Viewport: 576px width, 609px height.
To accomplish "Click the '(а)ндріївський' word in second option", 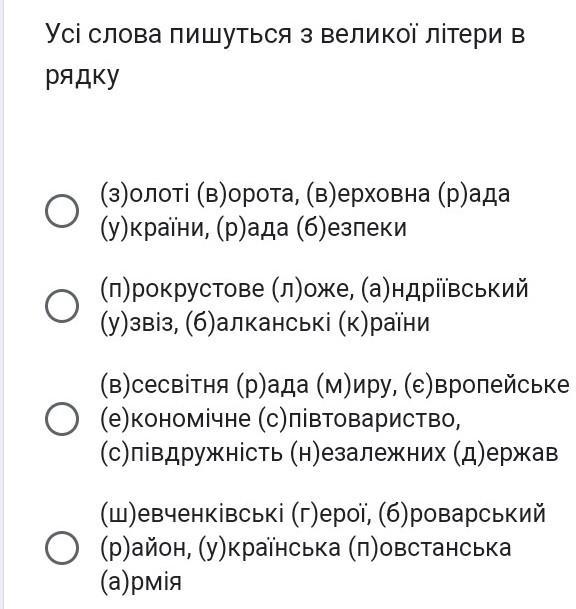I will coord(444,289).
